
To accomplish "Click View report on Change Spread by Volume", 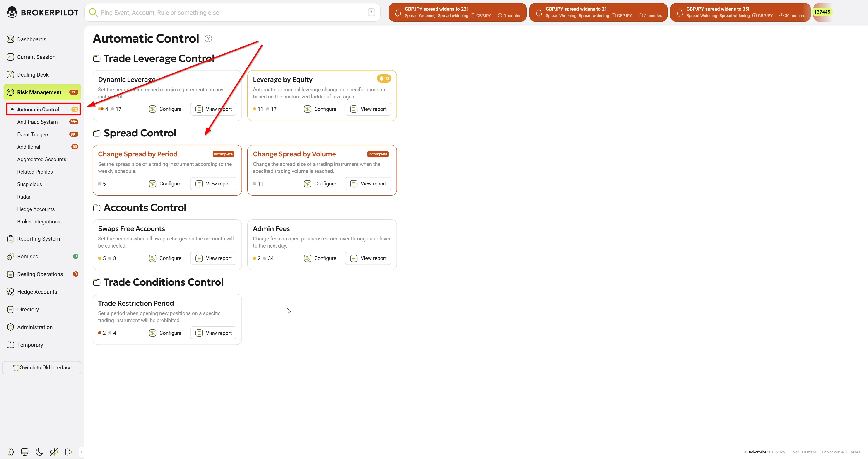I will (368, 183).
